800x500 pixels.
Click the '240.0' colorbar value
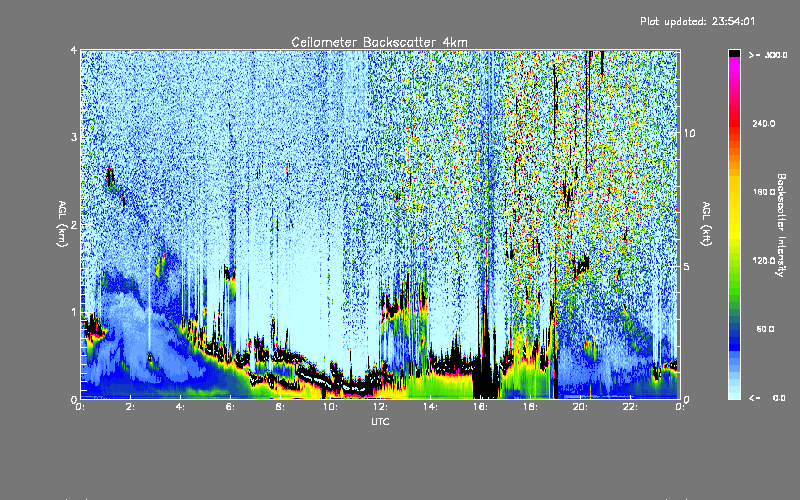click(x=764, y=123)
